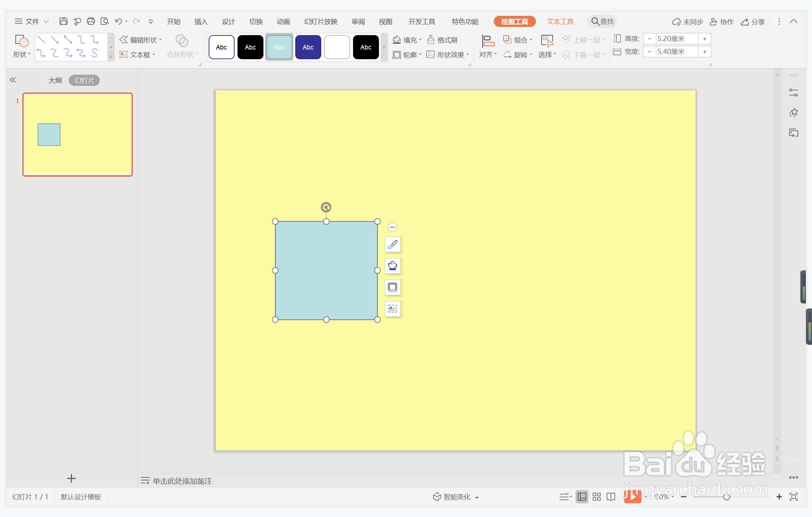This screenshot has height=517, width=812.
Task: Click notes area to add remarks
Action: [182, 481]
